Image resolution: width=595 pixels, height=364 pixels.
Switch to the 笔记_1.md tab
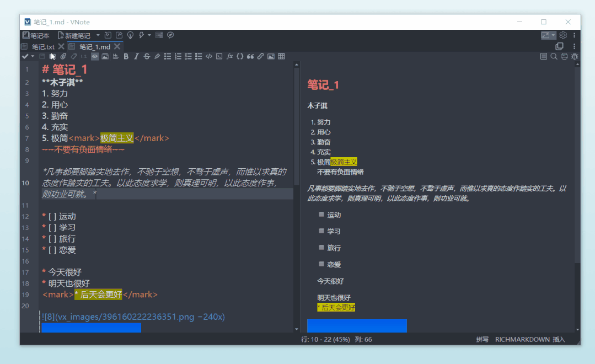(x=95, y=47)
